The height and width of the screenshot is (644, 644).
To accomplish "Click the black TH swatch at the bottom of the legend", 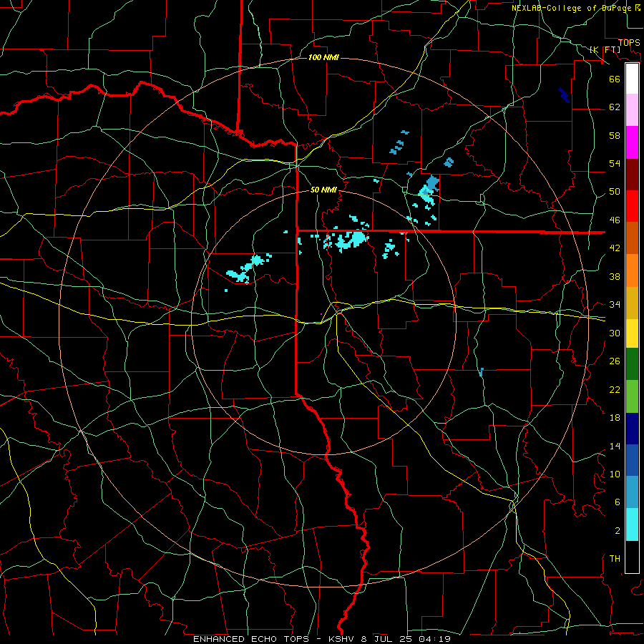I will tap(632, 557).
